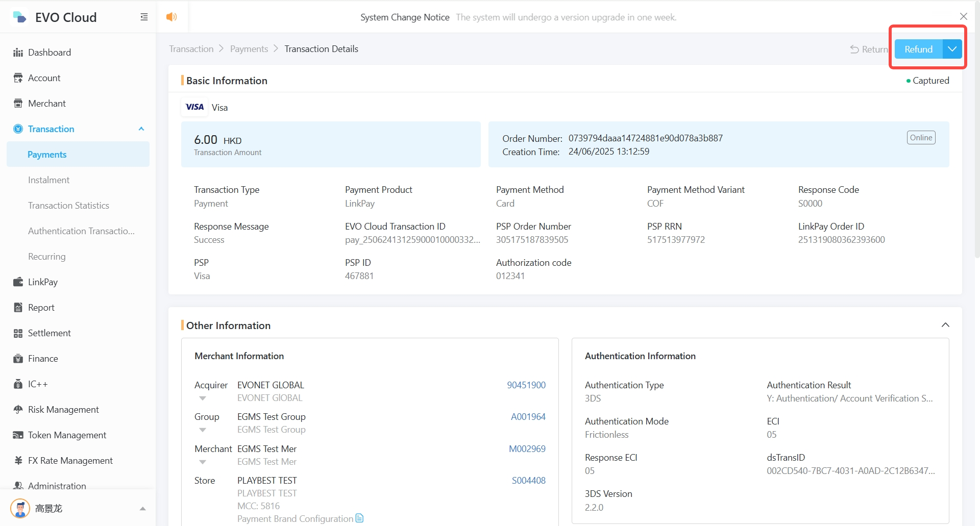Expand the user profile menu arrow
The image size is (980, 526).
click(142, 509)
